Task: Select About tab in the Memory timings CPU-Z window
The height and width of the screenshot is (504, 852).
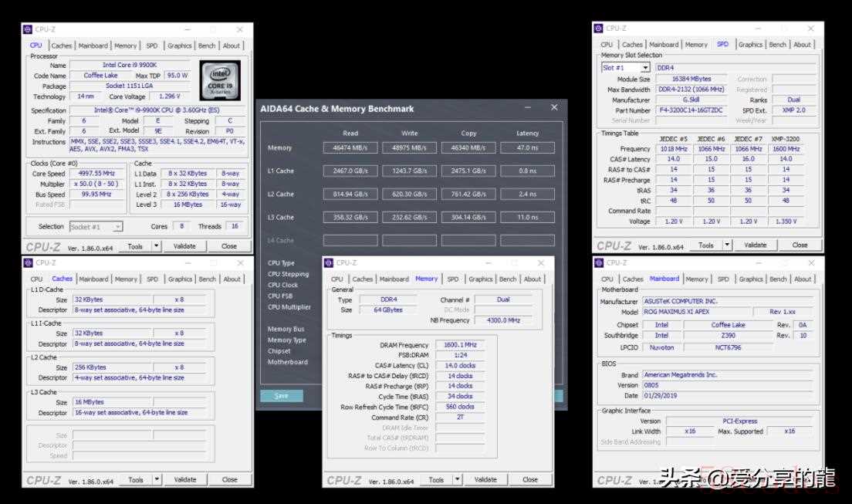Action: pyautogui.click(x=532, y=279)
